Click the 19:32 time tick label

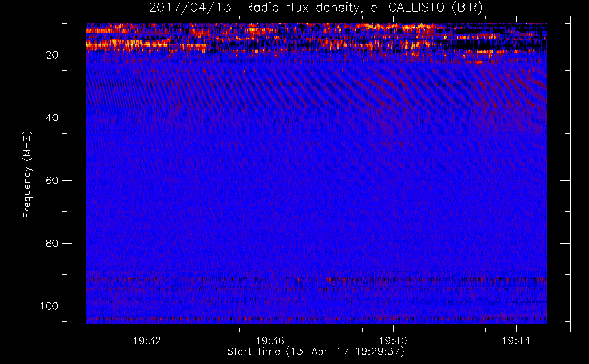[x=147, y=341]
